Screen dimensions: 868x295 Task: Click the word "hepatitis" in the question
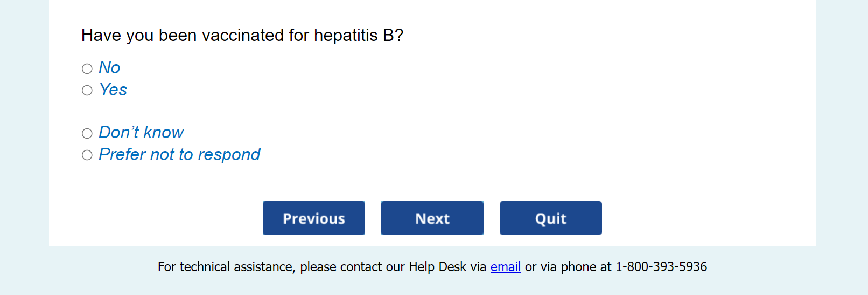click(x=346, y=36)
